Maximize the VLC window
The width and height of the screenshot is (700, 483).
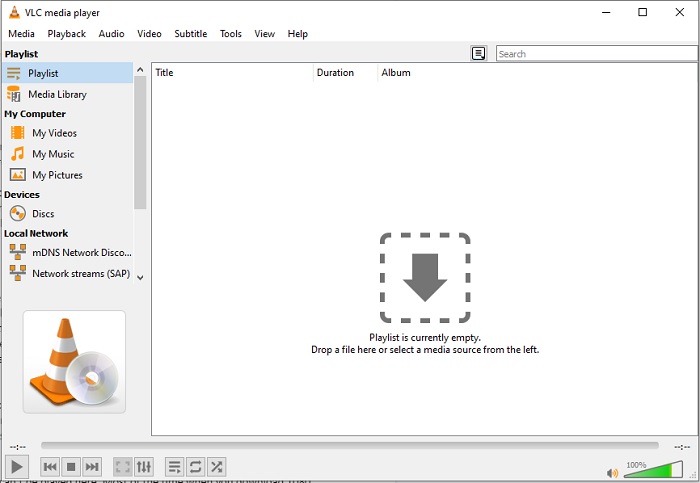[x=642, y=12]
